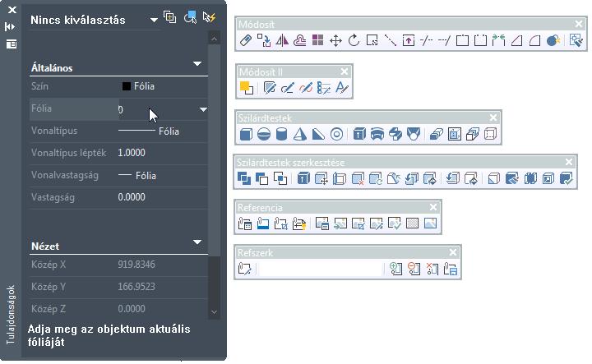Create a Cone solid from Szilárdtestek
Viewport: 592px width, 364px height.
click(x=300, y=134)
